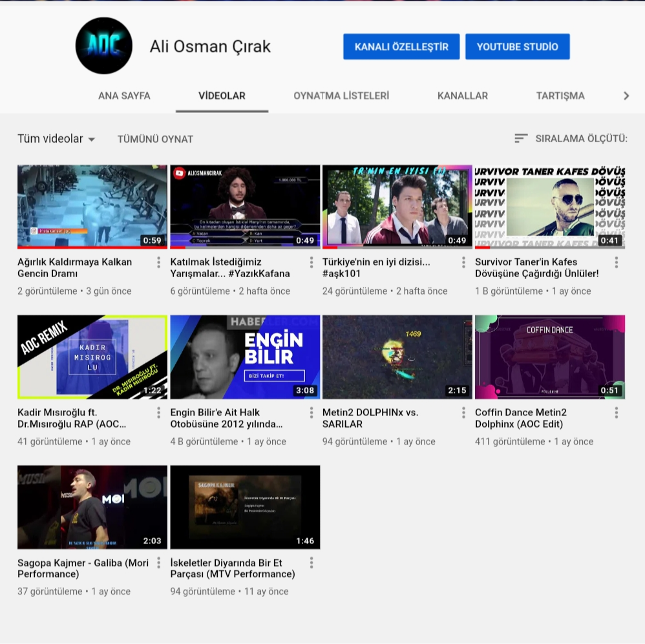Open options menu for Sagopa Kajmer Galiba video
The width and height of the screenshot is (645, 644).
point(159,563)
